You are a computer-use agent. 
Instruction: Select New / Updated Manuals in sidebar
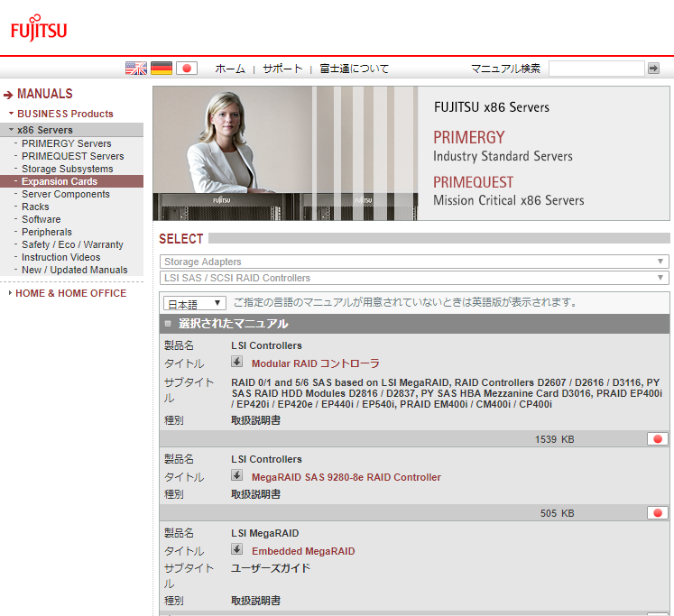(75, 270)
